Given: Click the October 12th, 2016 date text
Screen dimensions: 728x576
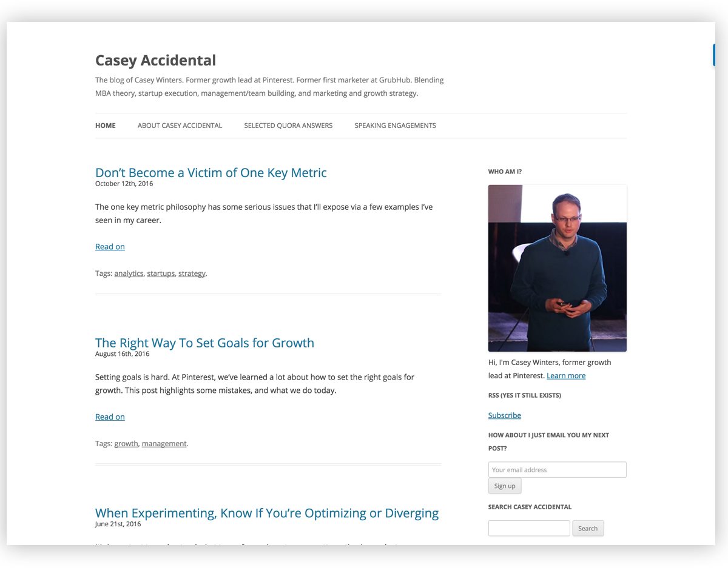Looking at the screenshot, I should pos(124,184).
